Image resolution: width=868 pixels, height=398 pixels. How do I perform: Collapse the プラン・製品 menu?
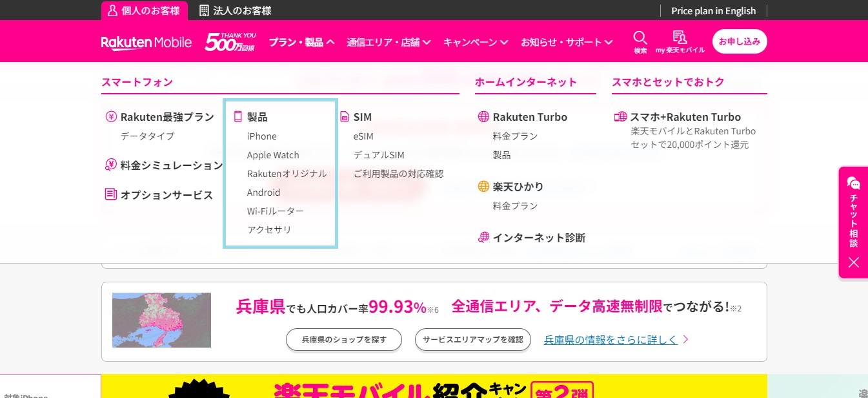coord(302,42)
